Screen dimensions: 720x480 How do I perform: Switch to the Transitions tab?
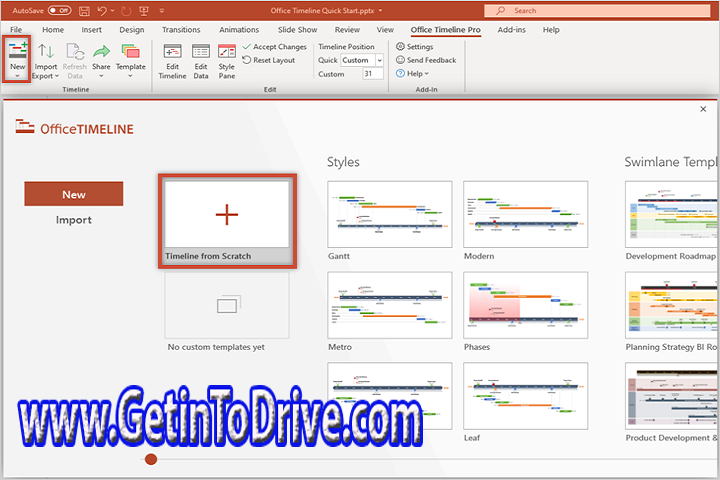click(x=181, y=30)
